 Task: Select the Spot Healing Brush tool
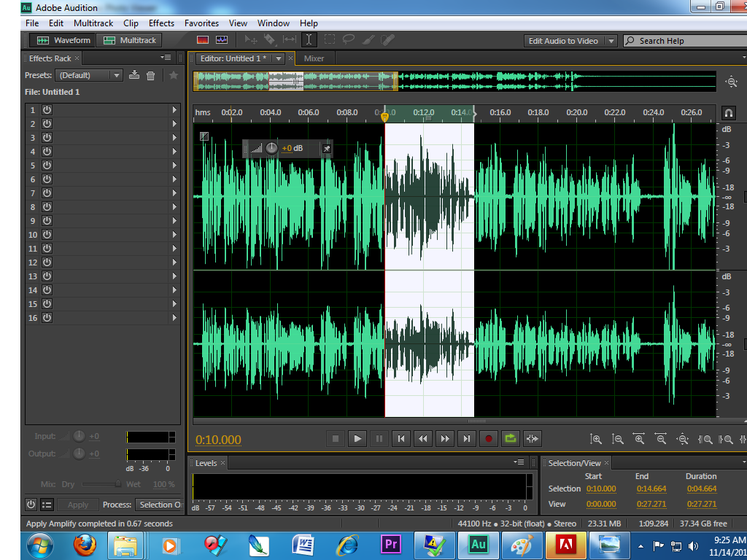(x=389, y=40)
